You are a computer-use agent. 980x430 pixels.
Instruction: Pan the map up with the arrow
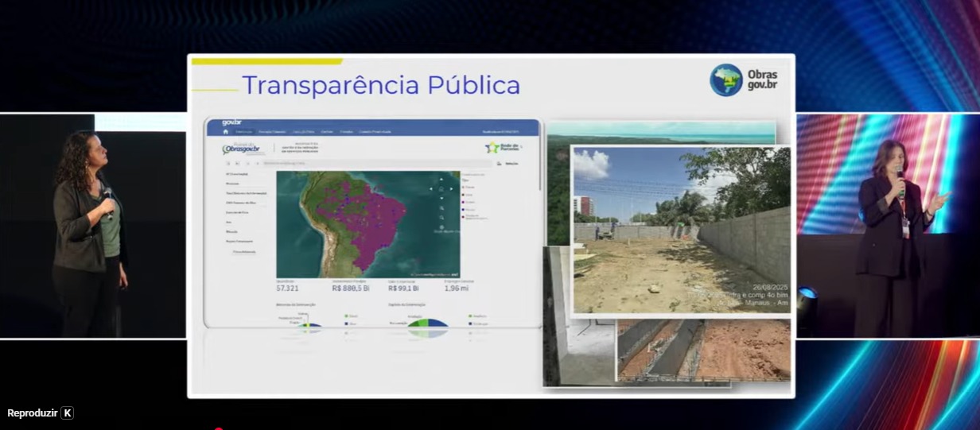click(441, 180)
